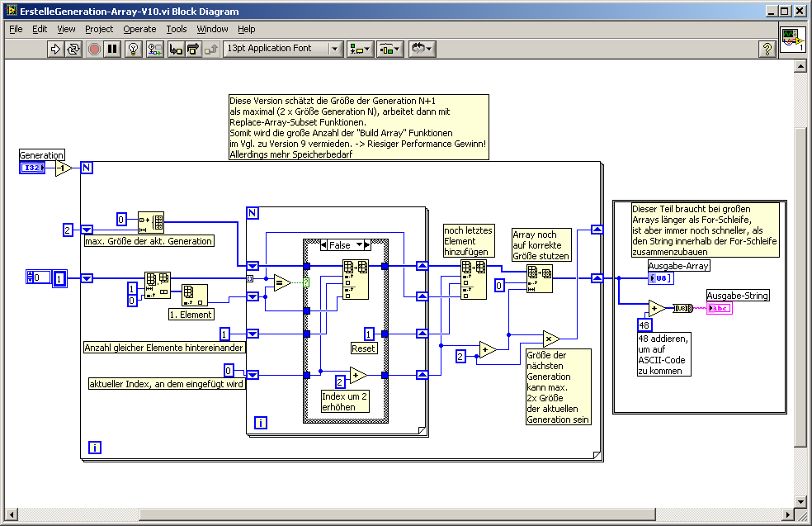
Task: Click the vertical scrollbar up arrow
Action: coord(800,66)
